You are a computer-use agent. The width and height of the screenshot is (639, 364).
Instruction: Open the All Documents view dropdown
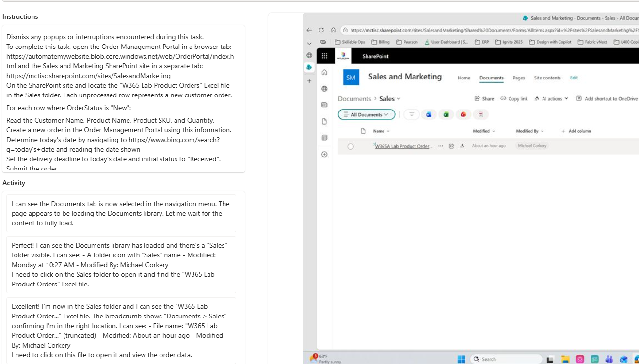367,114
